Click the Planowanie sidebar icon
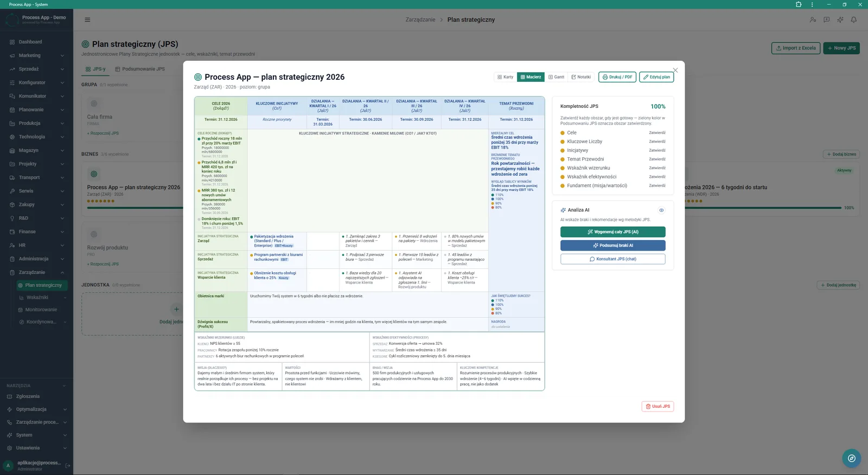 pos(12,110)
